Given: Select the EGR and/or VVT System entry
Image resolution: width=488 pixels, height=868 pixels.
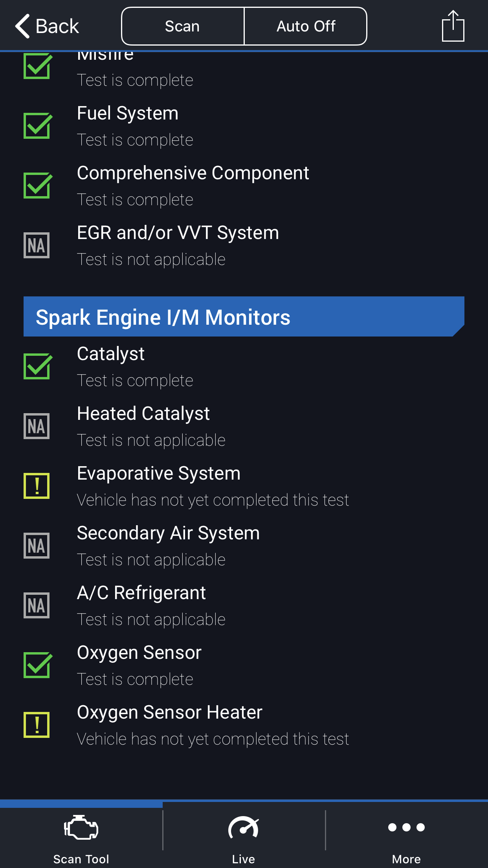Looking at the screenshot, I should click(244, 245).
